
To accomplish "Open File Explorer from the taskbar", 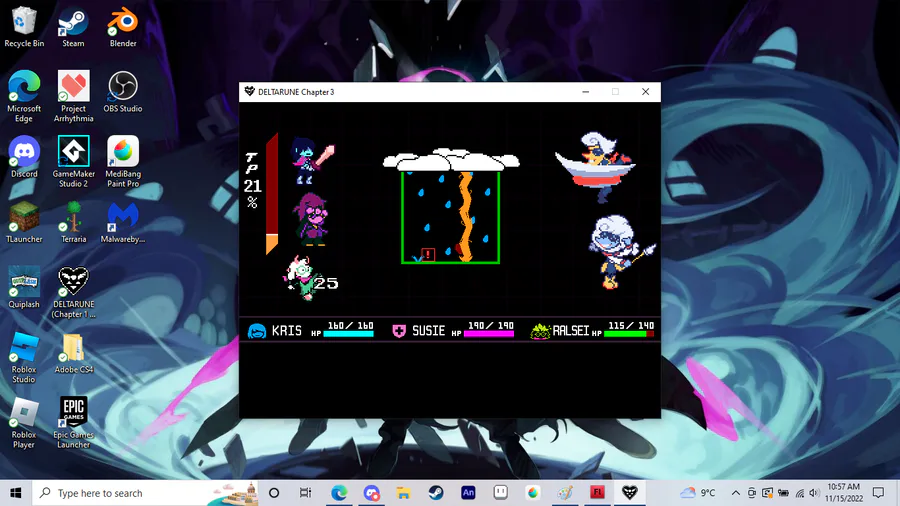I will [404, 493].
